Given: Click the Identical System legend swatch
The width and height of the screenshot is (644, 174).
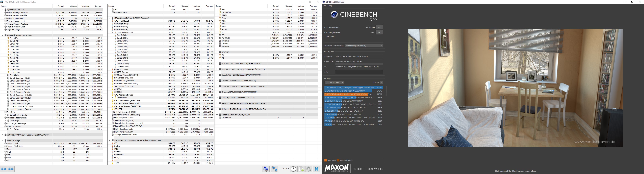Looking at the screenshot, I should click(x=338, y=160).
